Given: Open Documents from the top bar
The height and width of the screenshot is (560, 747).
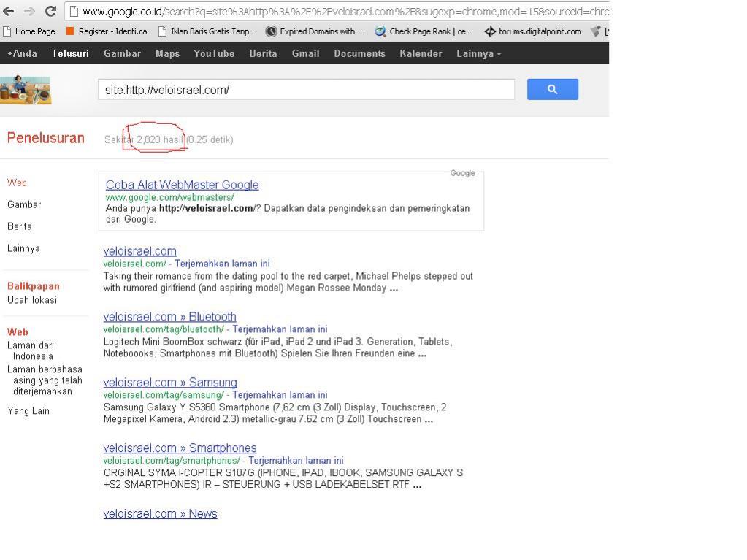Looking at the screenshot, I should [359, 53].
